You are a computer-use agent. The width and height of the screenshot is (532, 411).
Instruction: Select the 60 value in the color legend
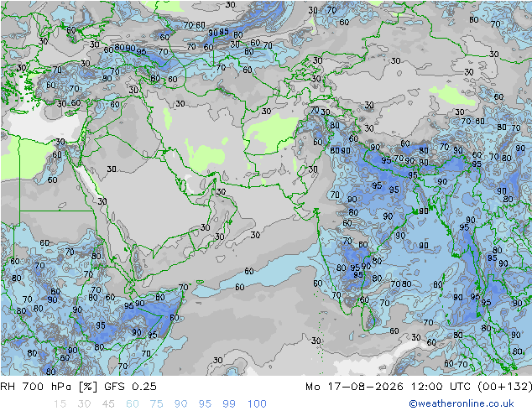coord(133,404)
